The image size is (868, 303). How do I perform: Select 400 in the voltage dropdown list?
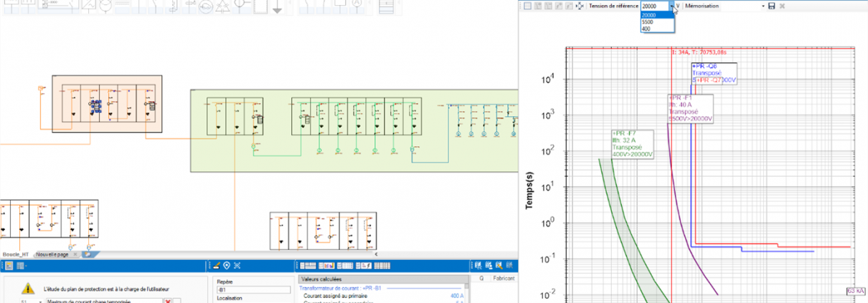click(657, 29)
